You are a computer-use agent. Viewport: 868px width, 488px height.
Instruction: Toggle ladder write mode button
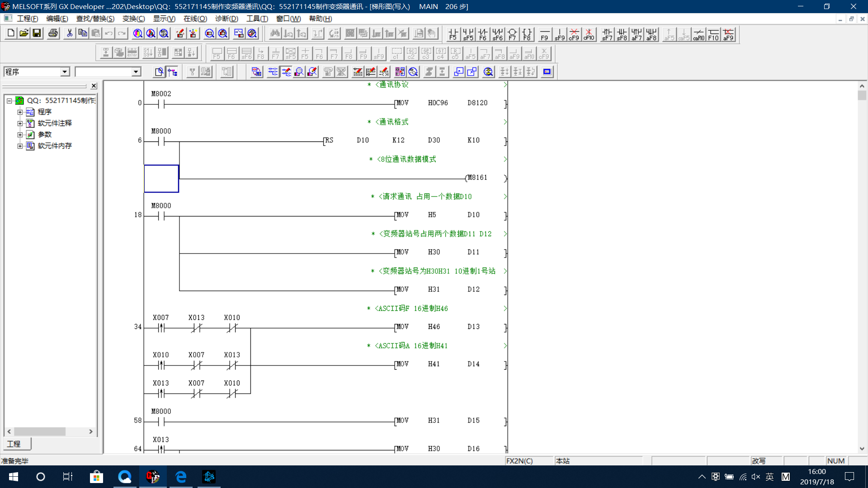click(286, 72)
